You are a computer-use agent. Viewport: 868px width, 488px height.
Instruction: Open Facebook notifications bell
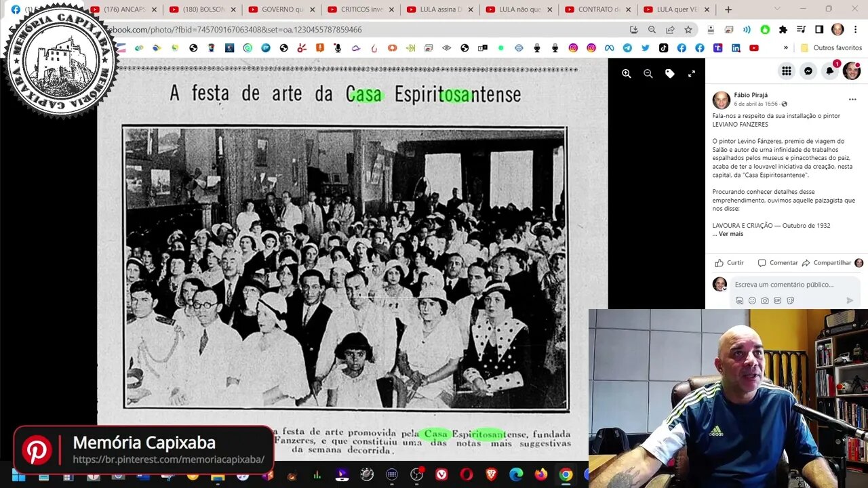830,70
